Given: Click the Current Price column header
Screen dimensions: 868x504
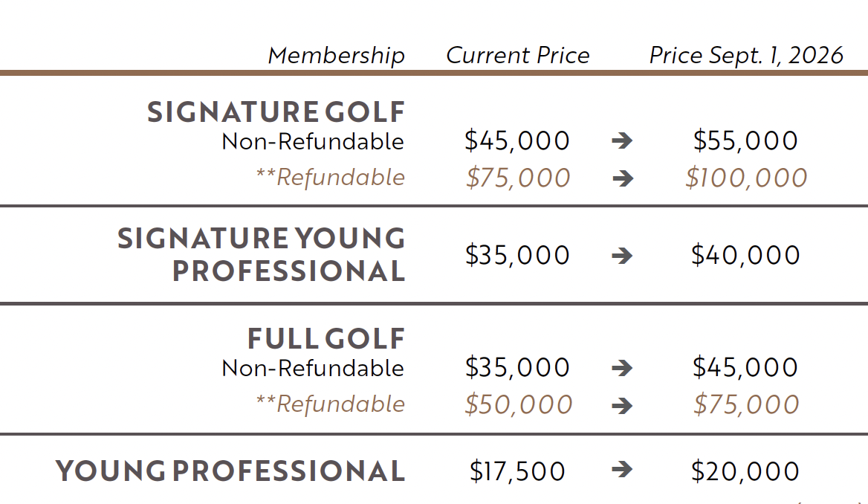Looking at the screenshot, I should 518,56.
